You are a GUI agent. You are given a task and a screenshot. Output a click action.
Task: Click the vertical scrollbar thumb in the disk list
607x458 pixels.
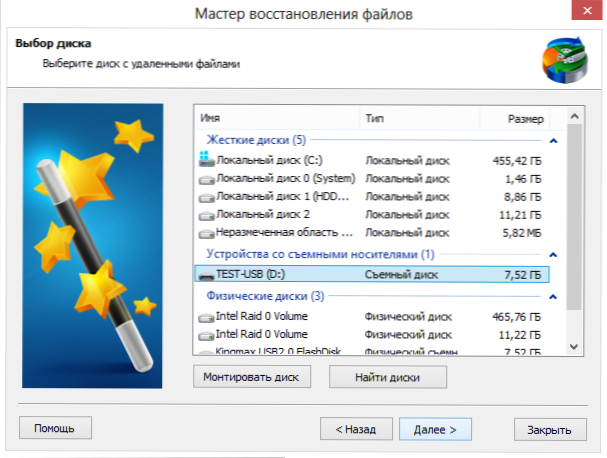click(574, 217)
